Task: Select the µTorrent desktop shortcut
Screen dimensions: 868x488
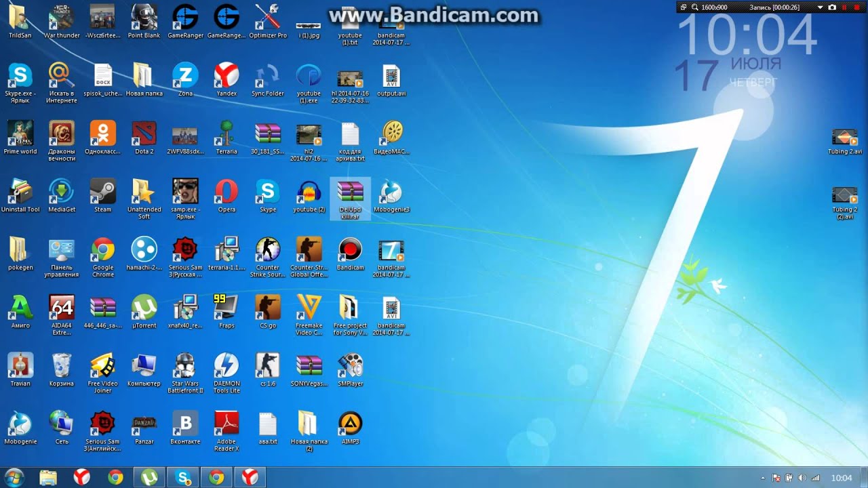Action: click(144, 312)
